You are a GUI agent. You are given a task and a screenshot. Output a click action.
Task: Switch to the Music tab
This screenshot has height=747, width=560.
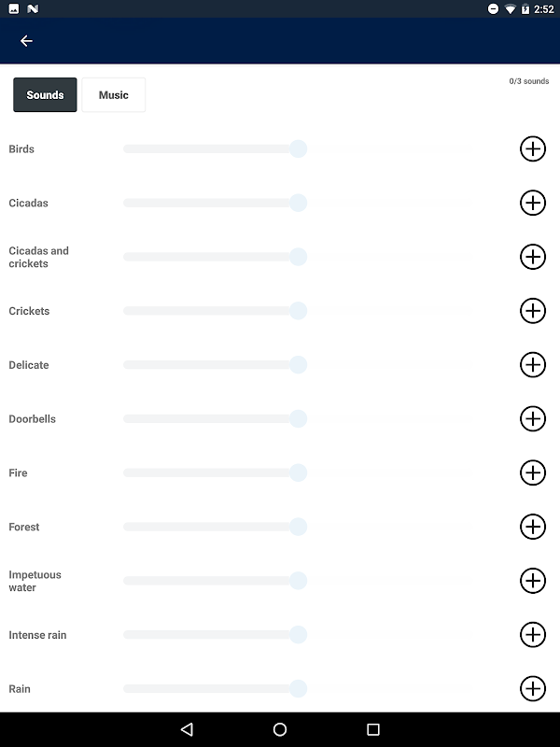click(114, 95)
